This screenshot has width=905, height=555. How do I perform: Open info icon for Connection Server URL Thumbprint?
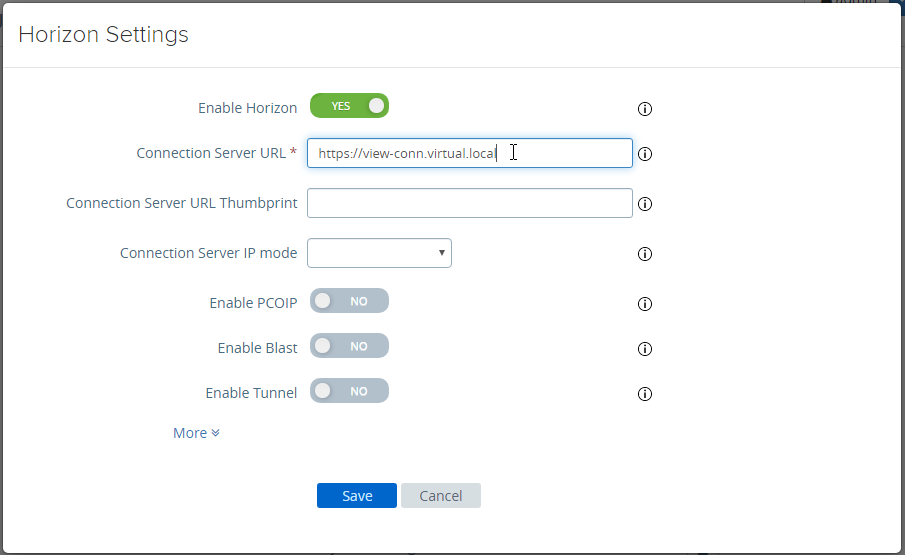coord(645,204)
